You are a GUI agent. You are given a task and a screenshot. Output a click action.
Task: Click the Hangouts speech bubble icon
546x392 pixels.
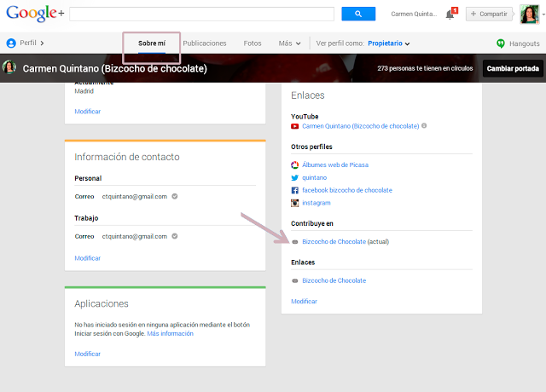coord(501,43)
